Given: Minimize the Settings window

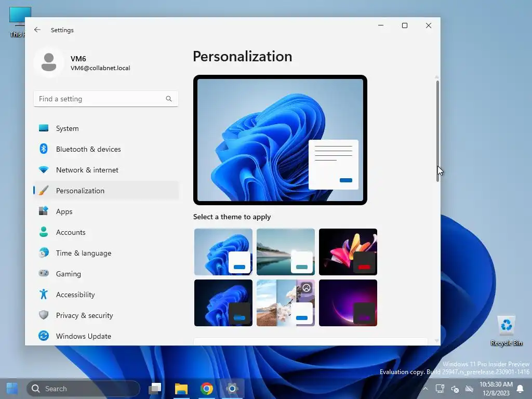Looking at the screenshot, I should [381, 25].
